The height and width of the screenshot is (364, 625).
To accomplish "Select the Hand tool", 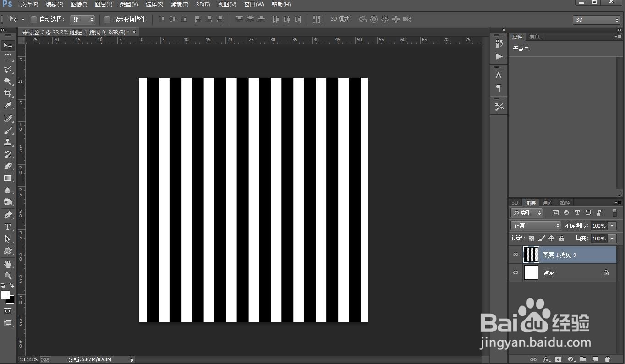I will [8, 264].
